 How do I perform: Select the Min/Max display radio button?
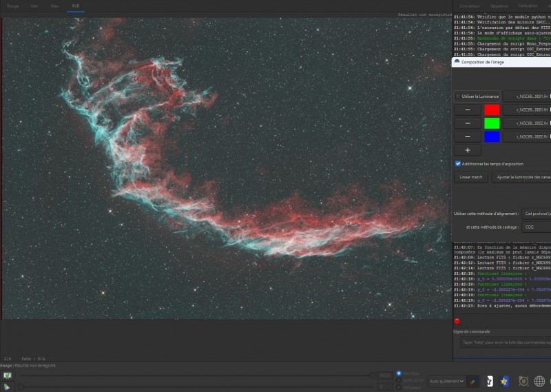(399, 373)
